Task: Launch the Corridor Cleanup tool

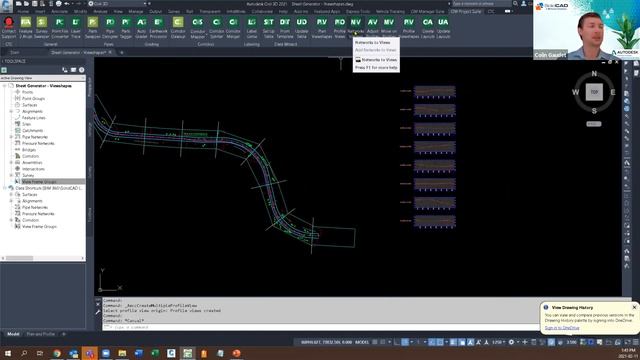Action: pyautogui.click(x=178, y=27)
